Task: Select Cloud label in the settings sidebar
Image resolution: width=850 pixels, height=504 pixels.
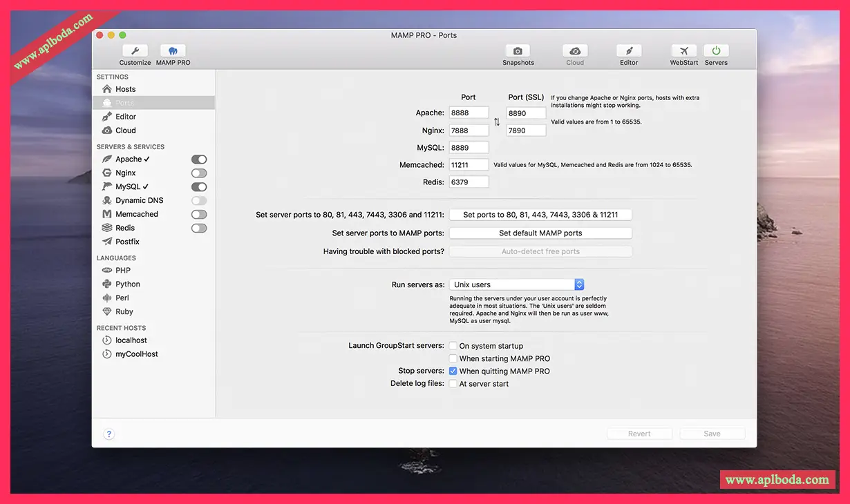Action: point(126,130)
